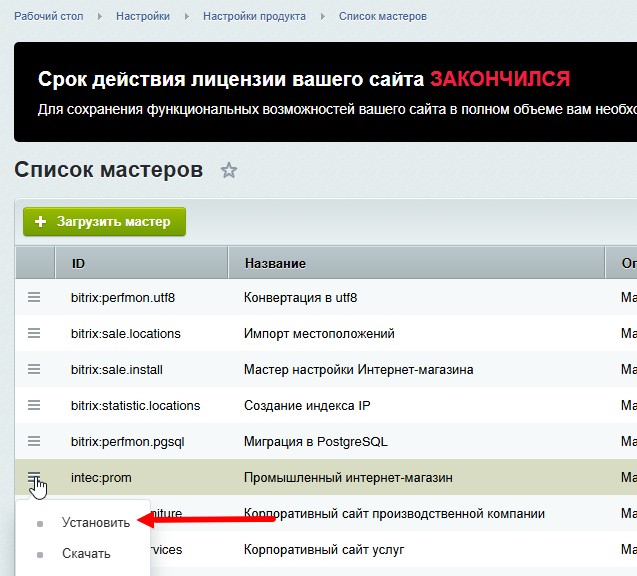This screenshot has width=637, height=576.
Task: Click the ЗАКОНЧИЛСЯ license expired banner text
Action: [x=500, y=79]
